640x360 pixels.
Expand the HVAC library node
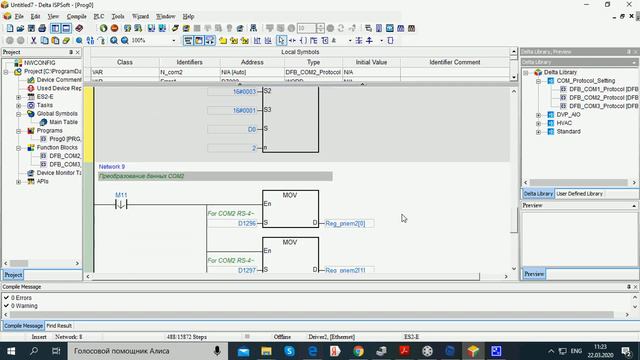pyautogui.click(x=538, y=123)
